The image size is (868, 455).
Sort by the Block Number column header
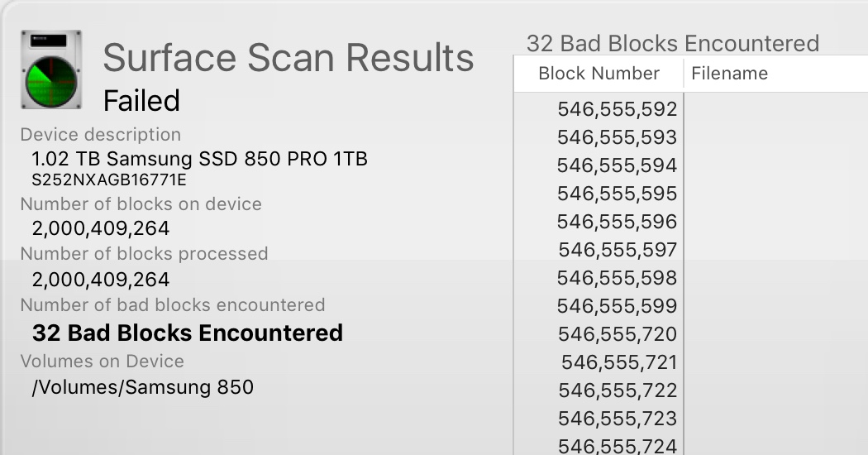click(x=599, y=74)
